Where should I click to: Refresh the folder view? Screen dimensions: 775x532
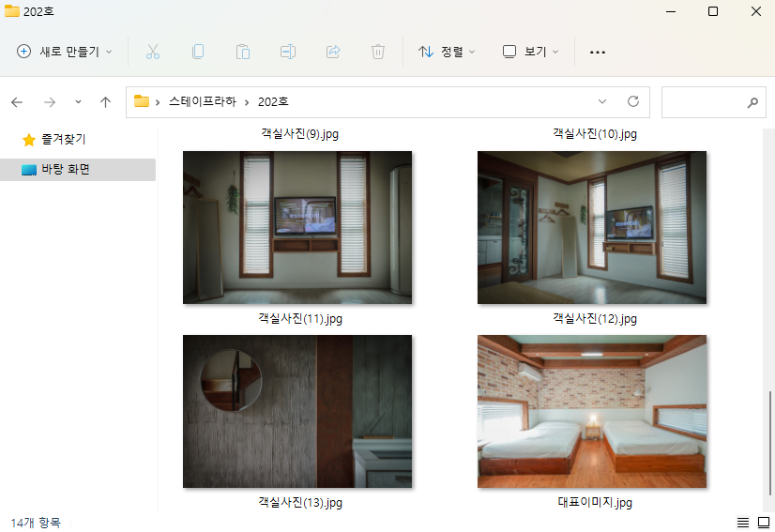click(633, 101)
